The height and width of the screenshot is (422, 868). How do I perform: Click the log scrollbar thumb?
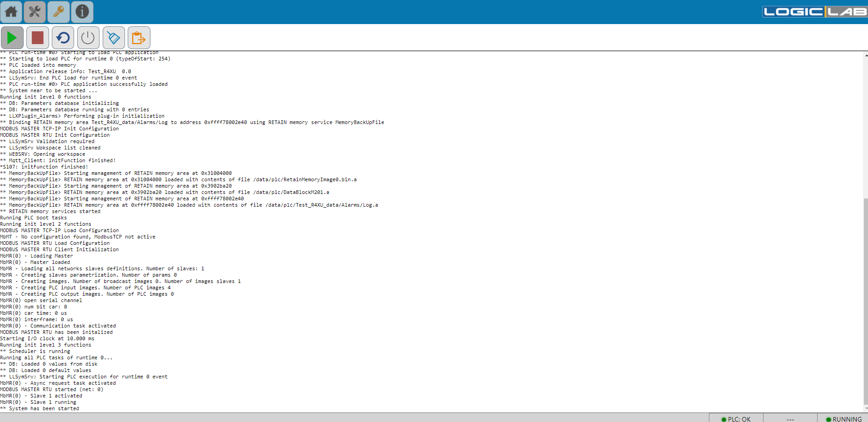(865, 300)
